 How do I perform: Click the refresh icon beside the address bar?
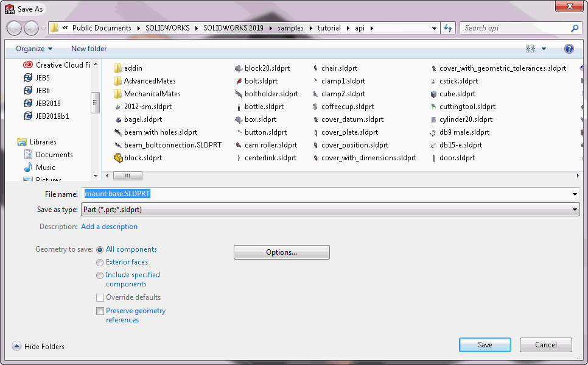coord(448,28)
